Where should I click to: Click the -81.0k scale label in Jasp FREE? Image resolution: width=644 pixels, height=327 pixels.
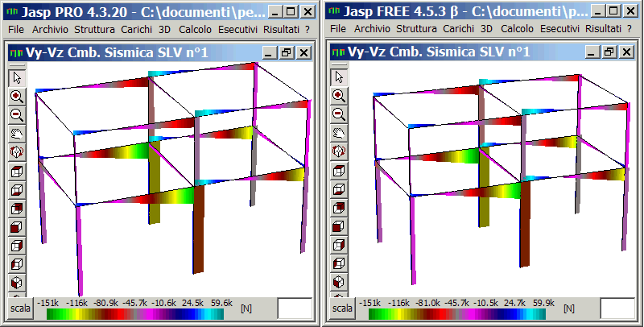point(428,304)
